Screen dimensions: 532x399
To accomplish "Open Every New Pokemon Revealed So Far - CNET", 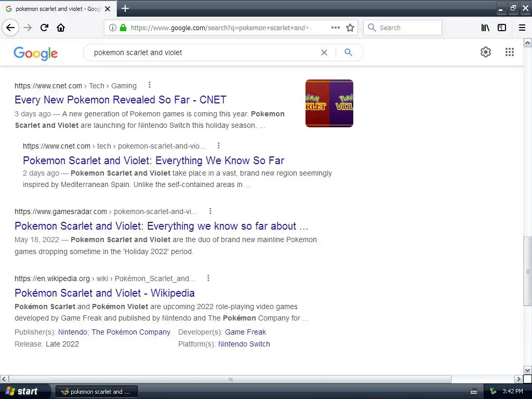I will [x=121, y=100].
